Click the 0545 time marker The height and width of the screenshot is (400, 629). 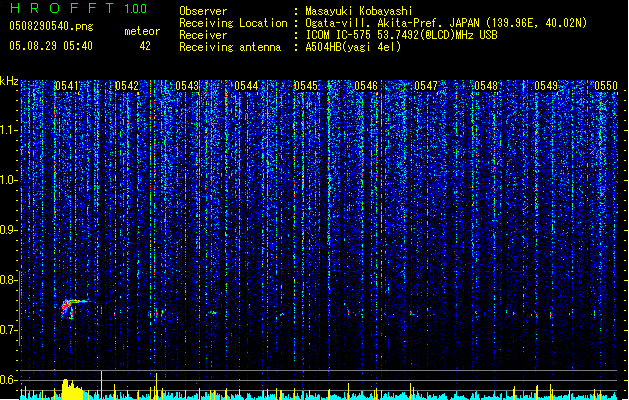[306, 86]
